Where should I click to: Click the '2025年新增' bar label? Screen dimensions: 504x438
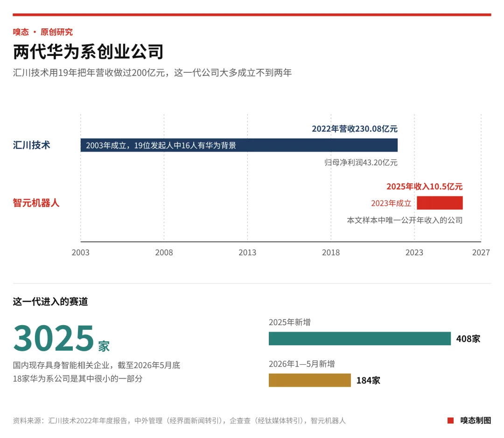click(290, 322)
